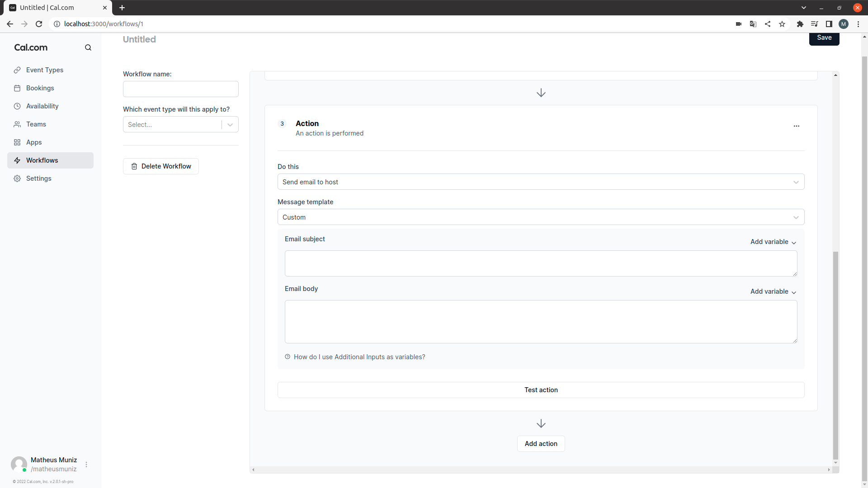Image resolution: width=868 pixels, height=488 pixels.
Task: Open the Action options three-dot menu
Action: coord(796,126)
